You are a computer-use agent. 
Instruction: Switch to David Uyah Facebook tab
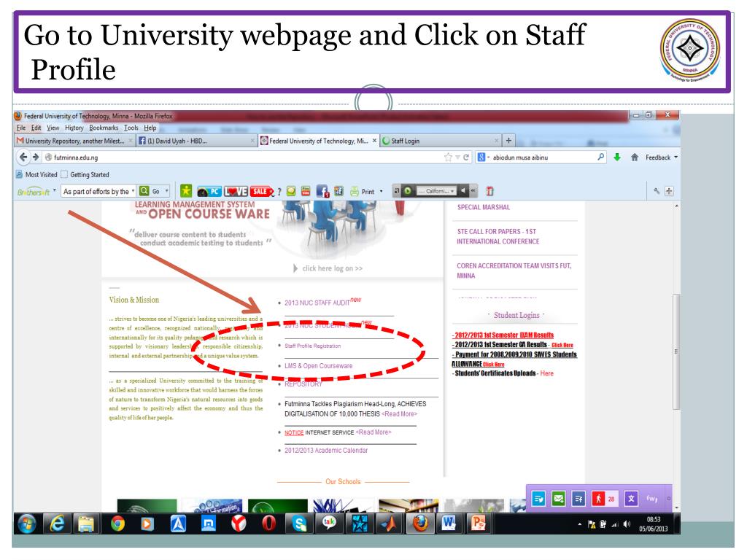pyautogui.click(x=196, y=141)
